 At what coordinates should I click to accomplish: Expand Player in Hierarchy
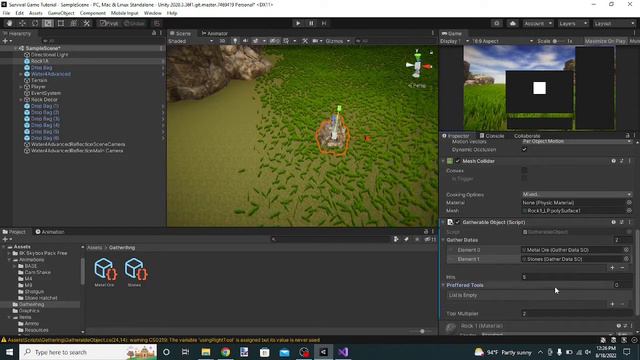(21, 87)
